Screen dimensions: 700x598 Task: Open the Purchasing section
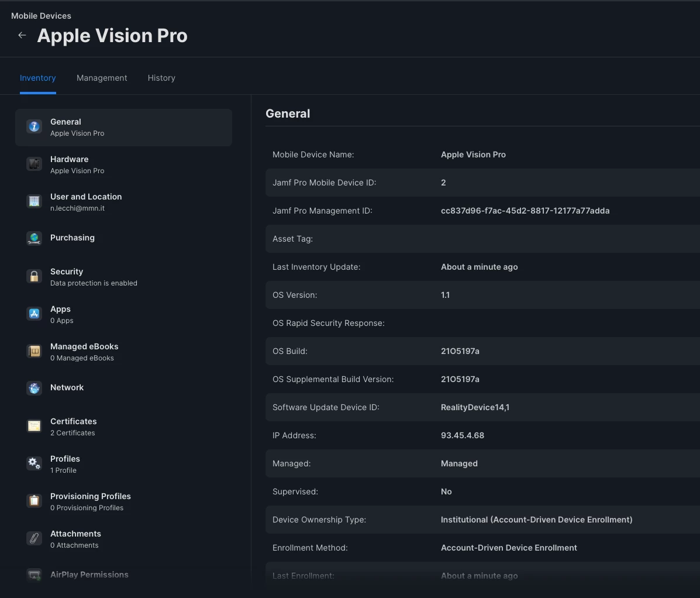[123, 238]
